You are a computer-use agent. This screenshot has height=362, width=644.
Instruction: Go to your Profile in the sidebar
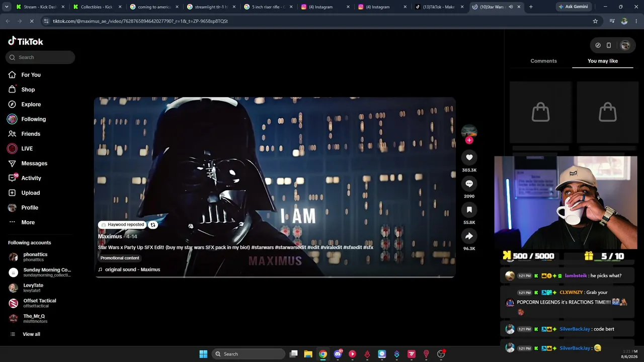tap(30, 208)
